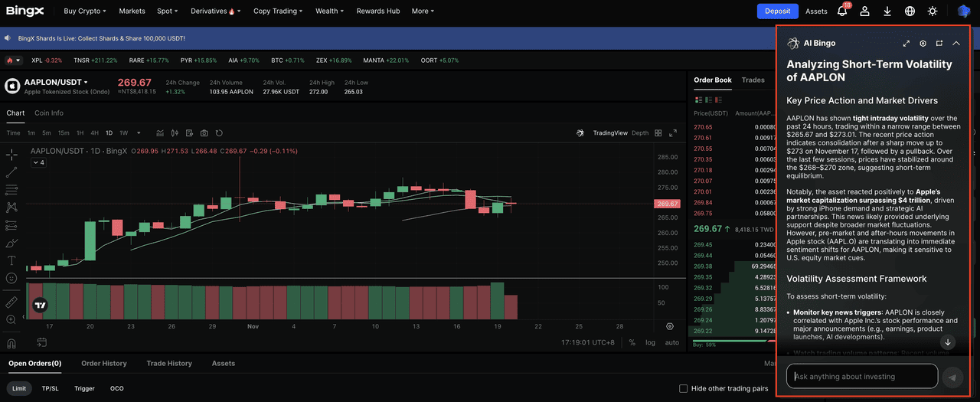Open the chart indicators icon

[x=160, y=133]
